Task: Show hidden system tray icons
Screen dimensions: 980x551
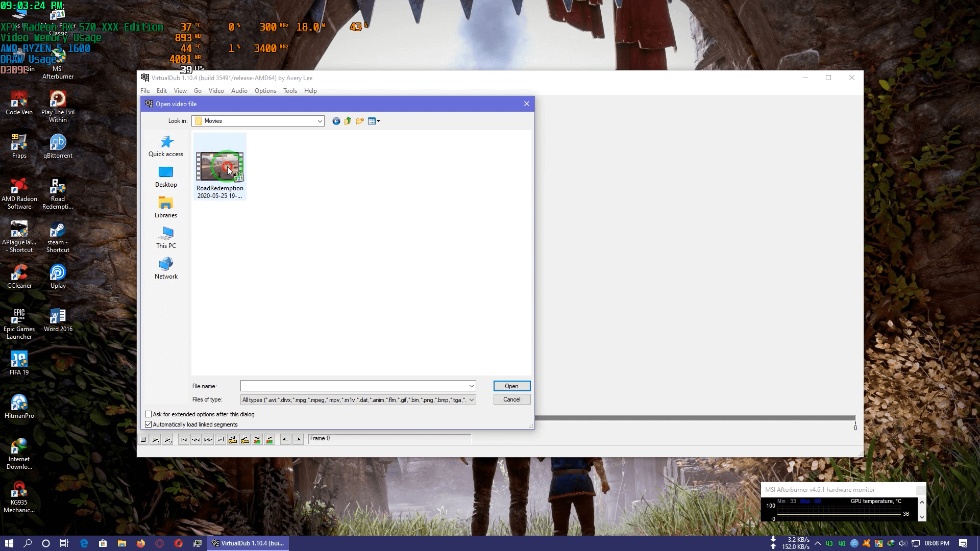Action: (x=818, y=543)
